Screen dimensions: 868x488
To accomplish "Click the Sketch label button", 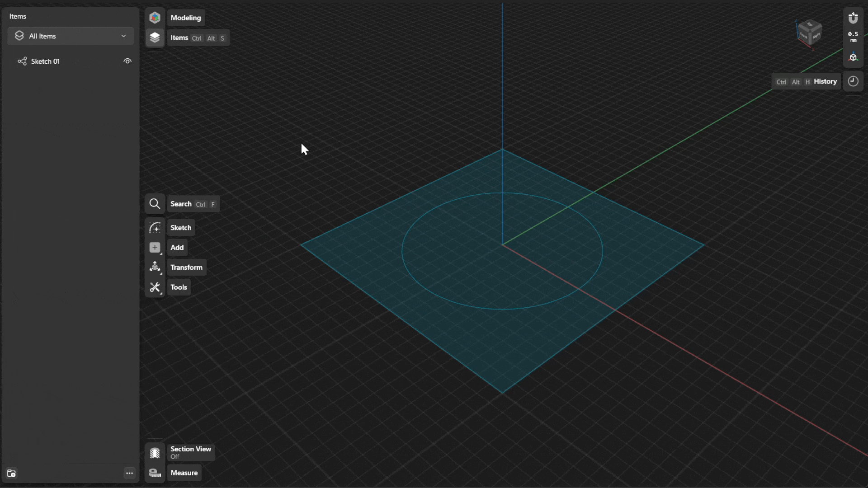I will click(x=181, y=228).
